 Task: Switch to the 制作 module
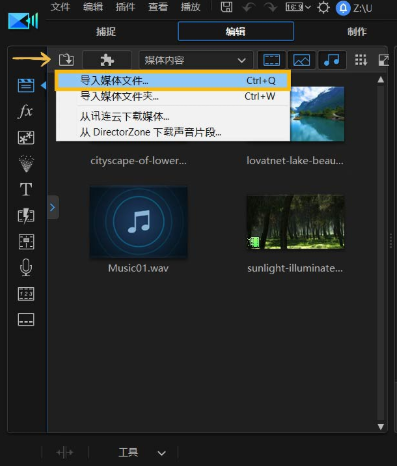point(357,32)
